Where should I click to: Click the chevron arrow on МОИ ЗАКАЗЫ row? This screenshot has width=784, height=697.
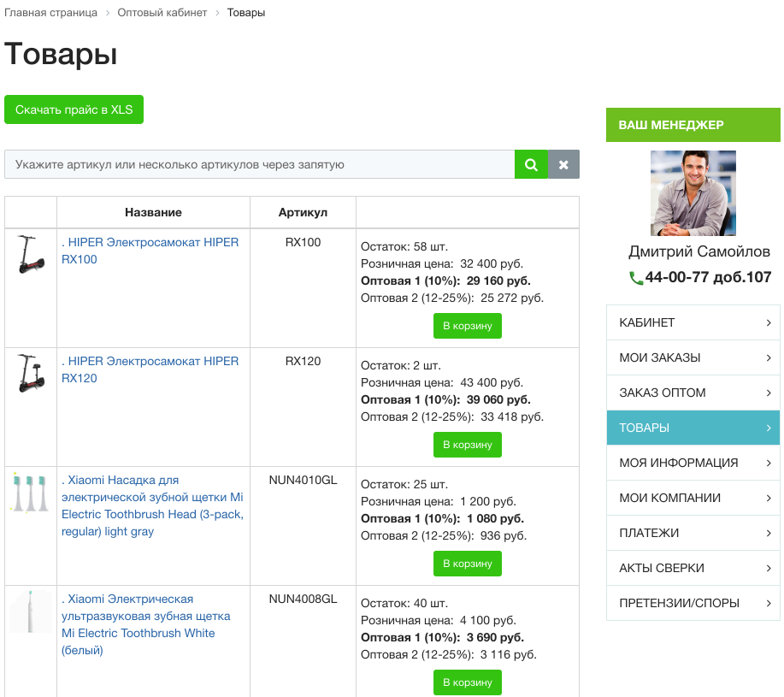[x=769, y=358]
